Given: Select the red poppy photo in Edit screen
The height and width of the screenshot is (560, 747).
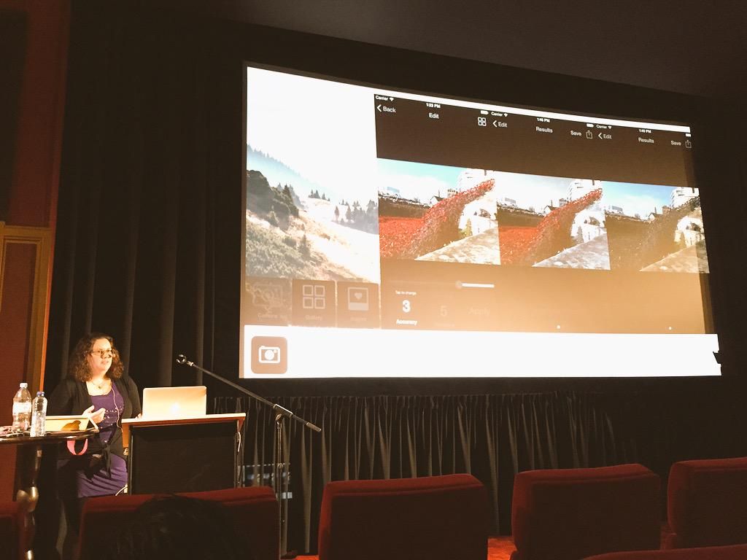Looking at the screenshot, I should [x=436, y=217].
